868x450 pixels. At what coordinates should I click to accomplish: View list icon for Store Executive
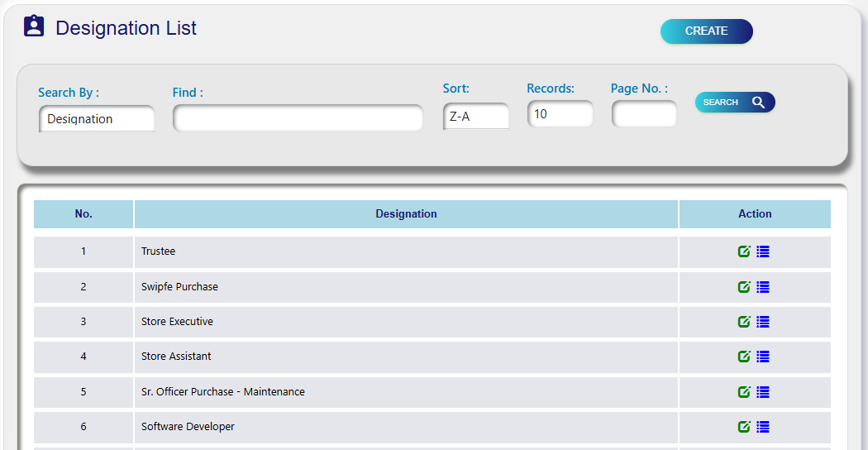tap(763, 322)
